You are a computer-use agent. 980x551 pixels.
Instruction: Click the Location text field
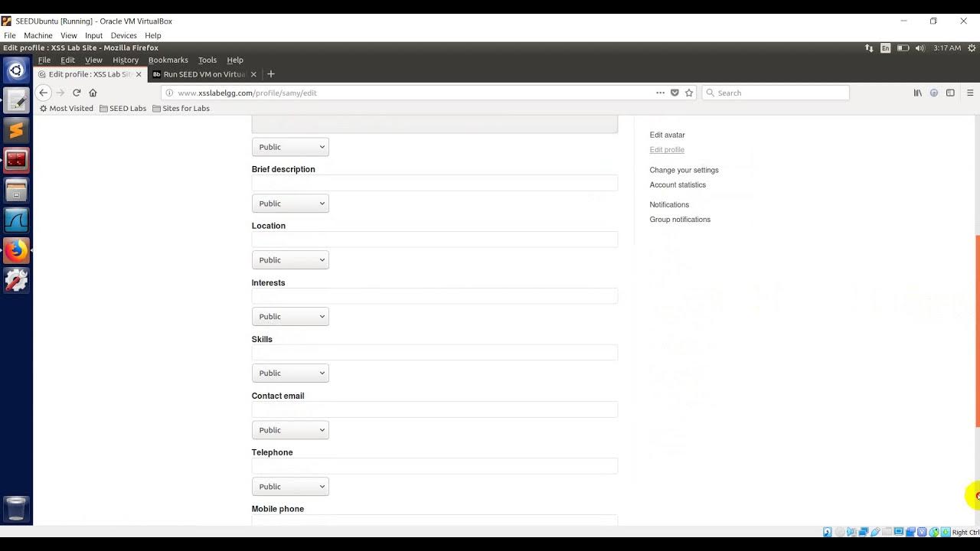coord(434,240)
